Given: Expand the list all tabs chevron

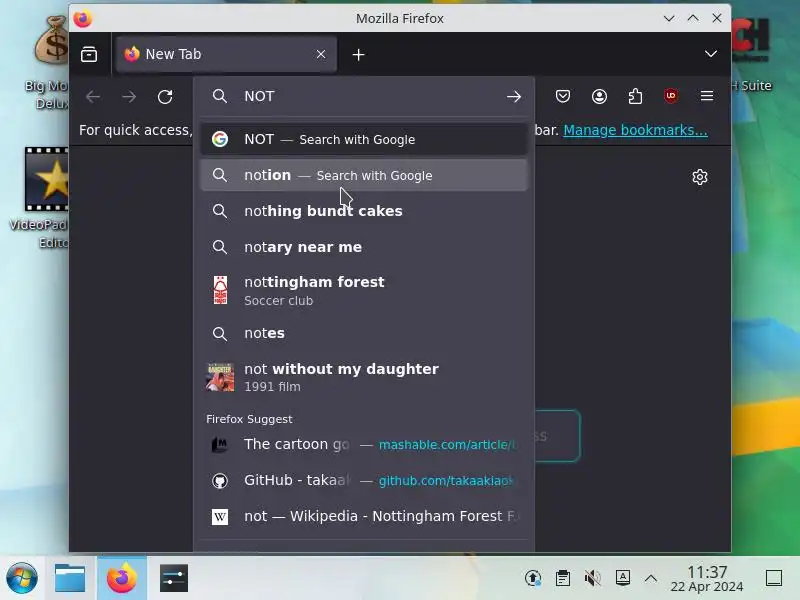Looking at the screenshot, I should pos(711,54).
